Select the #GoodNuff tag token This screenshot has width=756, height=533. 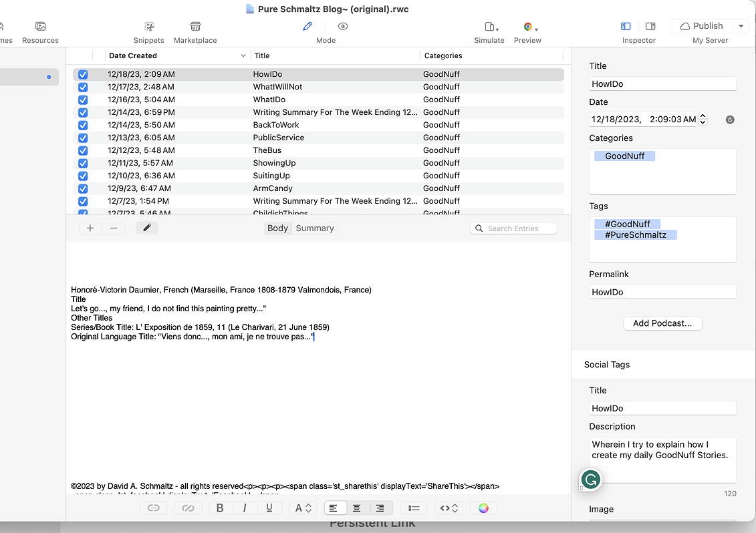627,224
